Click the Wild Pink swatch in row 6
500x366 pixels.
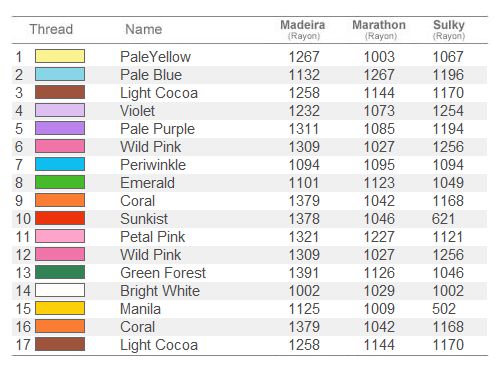(60, 146)
